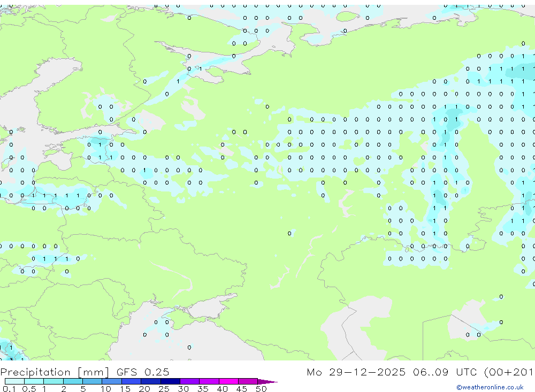
Task: Select the 0.5–1 mm legend swatch
Action: point(34,381)
